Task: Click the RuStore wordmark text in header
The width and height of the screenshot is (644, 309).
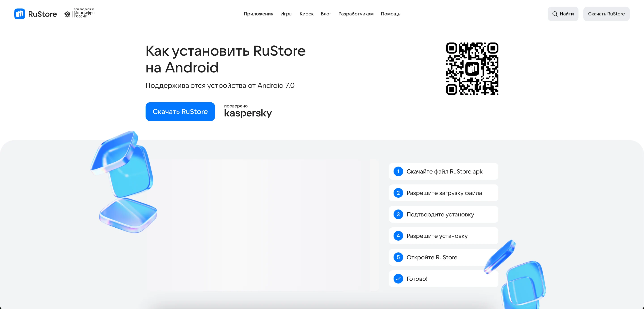Action: click(42, 14)
